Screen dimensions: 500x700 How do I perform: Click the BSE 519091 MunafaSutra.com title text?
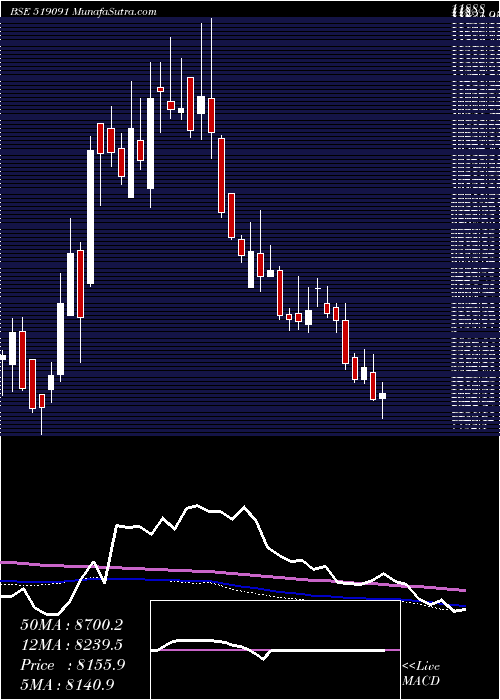tap(83, 12)
